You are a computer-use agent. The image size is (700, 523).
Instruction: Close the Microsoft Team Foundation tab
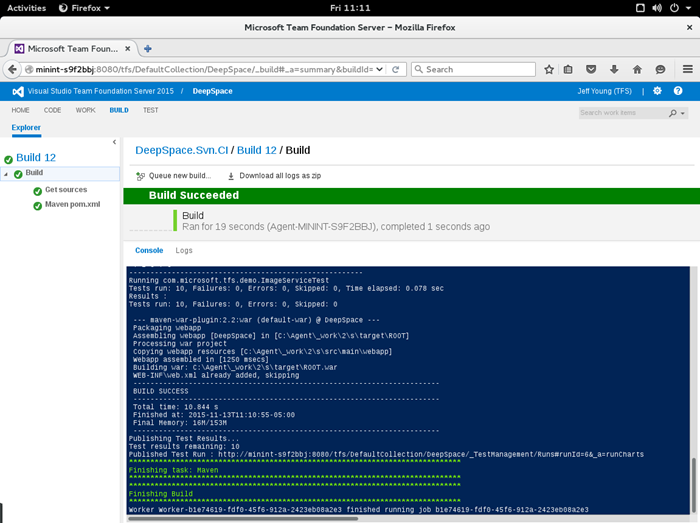[128, 49]
